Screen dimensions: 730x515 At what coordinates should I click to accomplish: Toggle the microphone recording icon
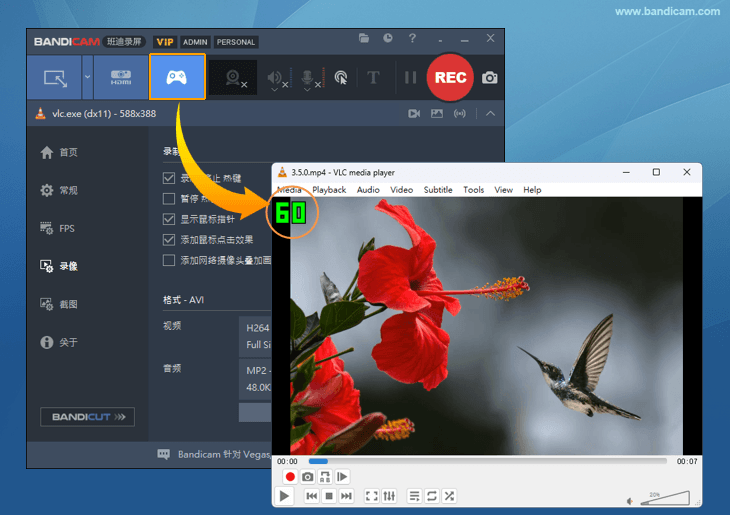pos(307,78)
